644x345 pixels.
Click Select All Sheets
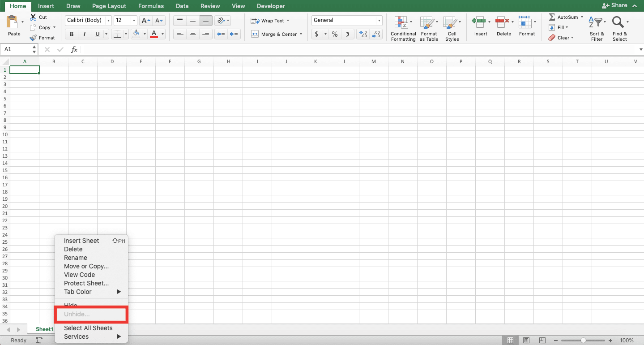click(x=88, y=328)
